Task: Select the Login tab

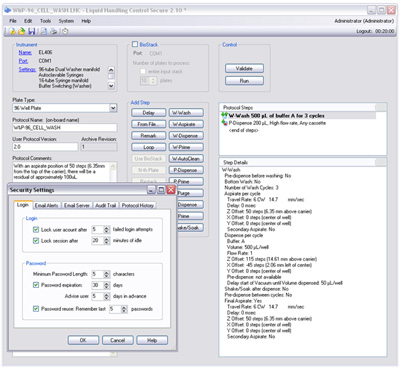Action: [x=23, y=205]
